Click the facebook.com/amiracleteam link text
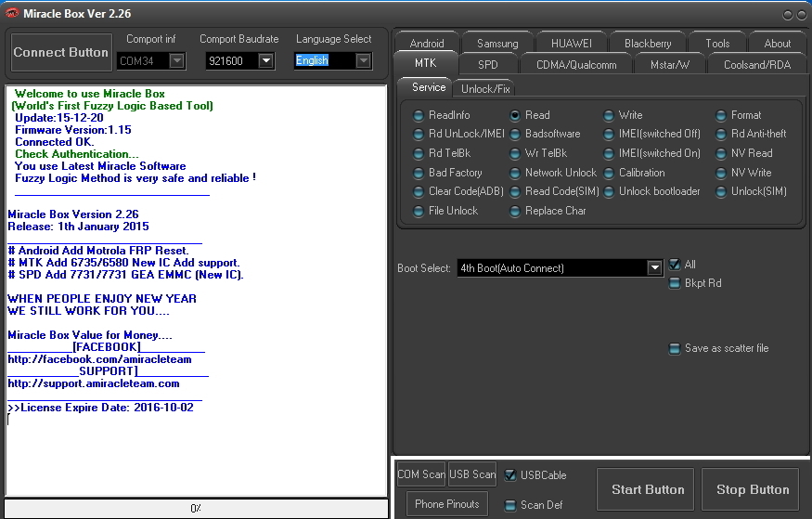812x519 pixels. [x=99, y=359]
